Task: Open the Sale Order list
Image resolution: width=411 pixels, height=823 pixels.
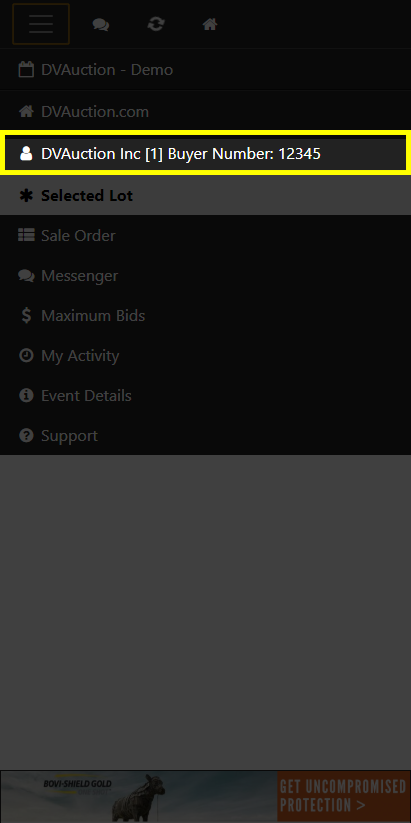Action: click(x=205, y=236)
